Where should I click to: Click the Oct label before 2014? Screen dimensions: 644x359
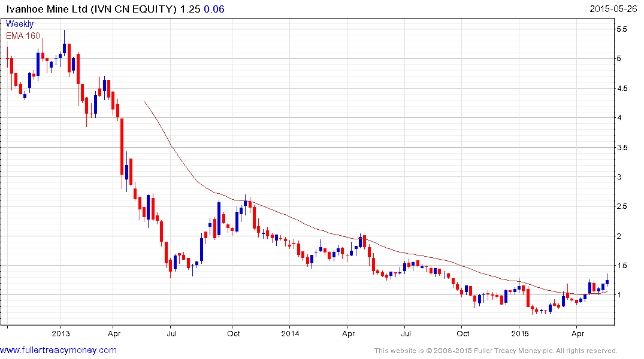[233, 333]
